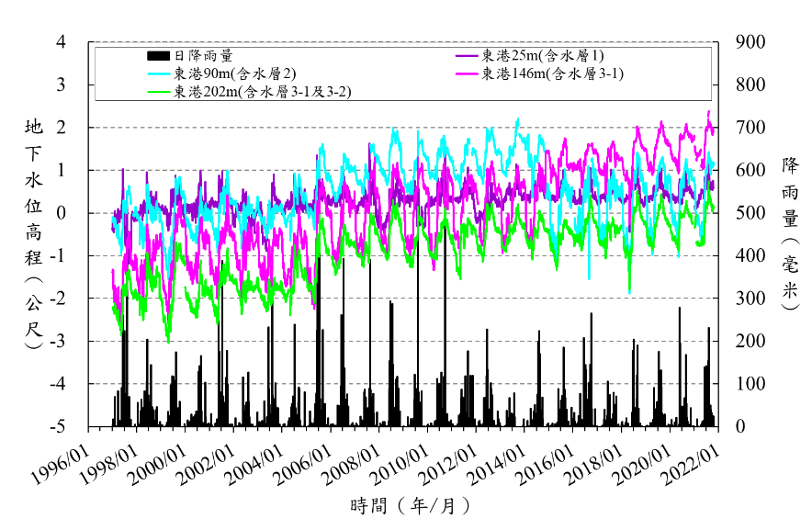Click the magenta line's highest peak at far right

pos(708,112)
